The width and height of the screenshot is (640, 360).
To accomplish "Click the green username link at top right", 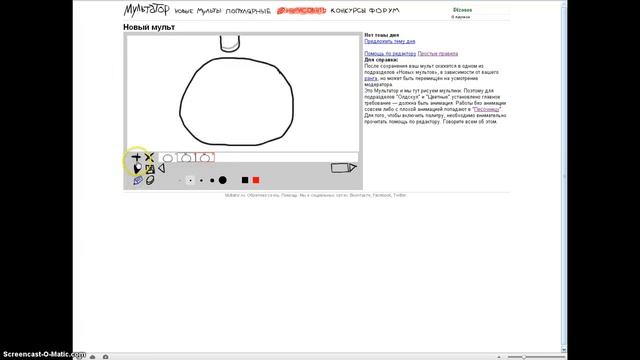I will point(462,10).
